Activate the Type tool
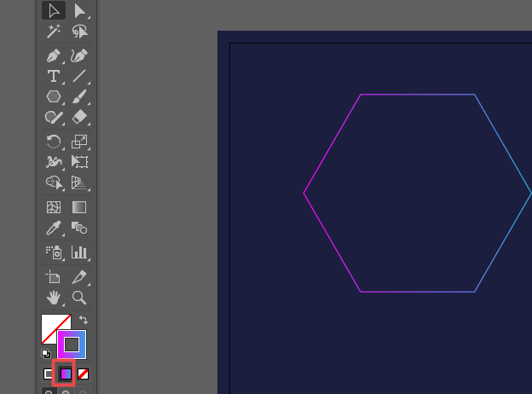The height and width of the screenshot is (394, 532). click(54, 76)
